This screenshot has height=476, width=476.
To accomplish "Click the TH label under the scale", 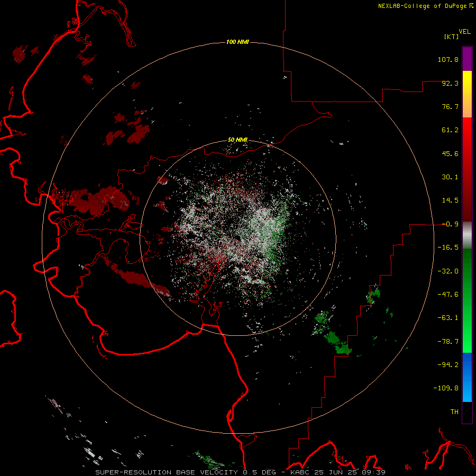I will (454, 412).
